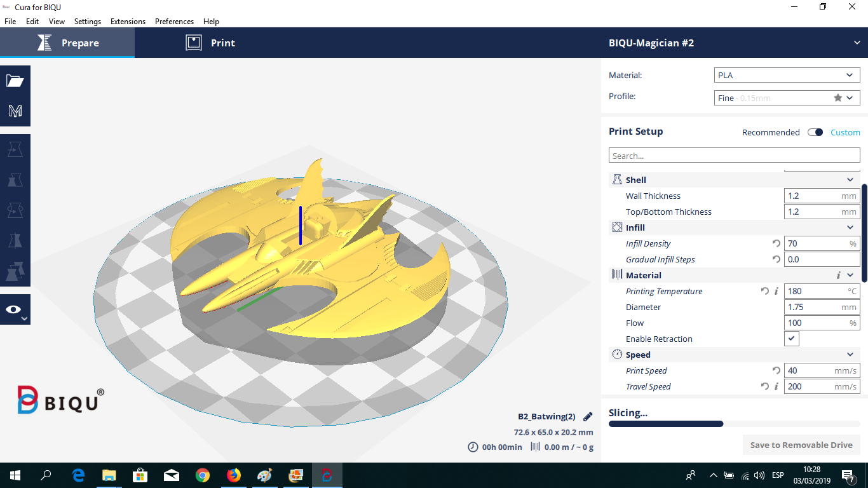868x488 pixels.
Task: Open the View menu
Action: pyautogui.click(x=57, y=21)
